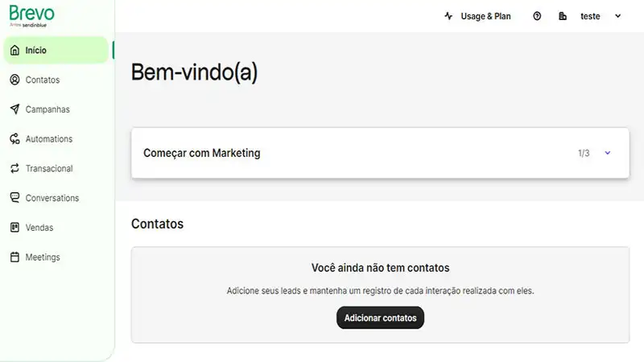Screen dimensions: 644x362
Task: Open the Usage & Plan link
Action: coord(485,16)
